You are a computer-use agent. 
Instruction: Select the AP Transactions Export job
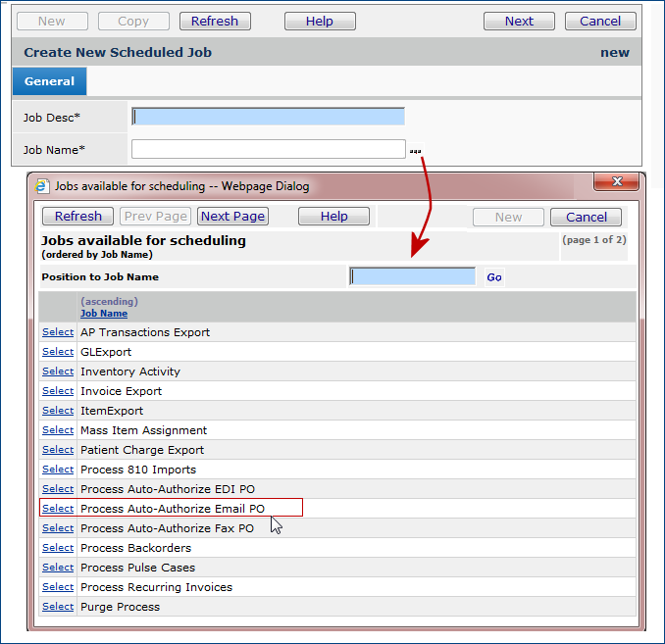pyautogui.click(x=58, y=332)
